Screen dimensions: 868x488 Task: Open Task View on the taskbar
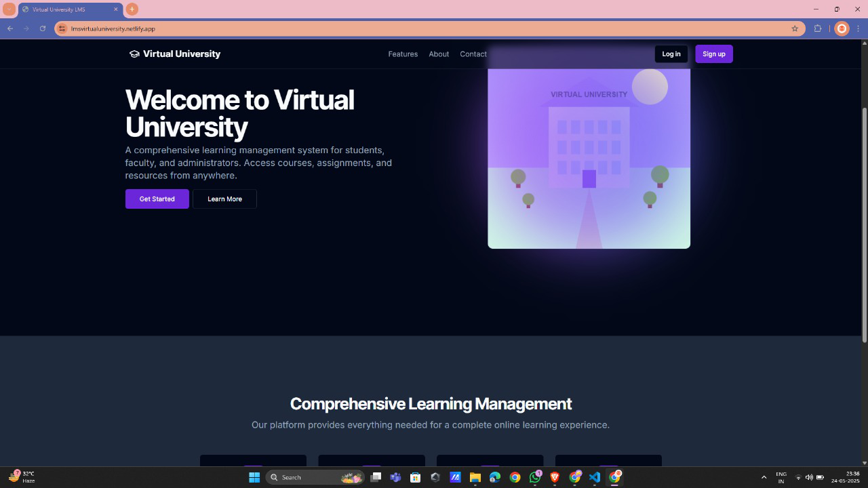[x=376, y=477]
